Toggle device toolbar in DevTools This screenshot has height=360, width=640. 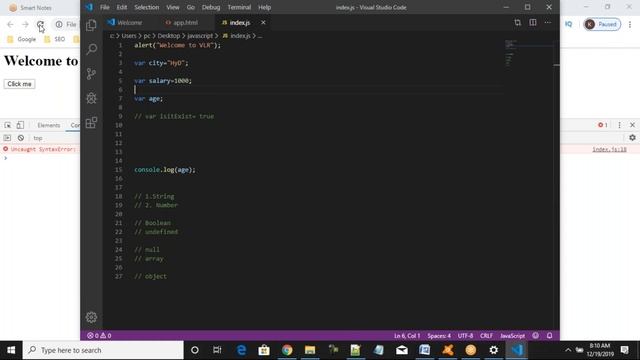(x=20, y=125)
